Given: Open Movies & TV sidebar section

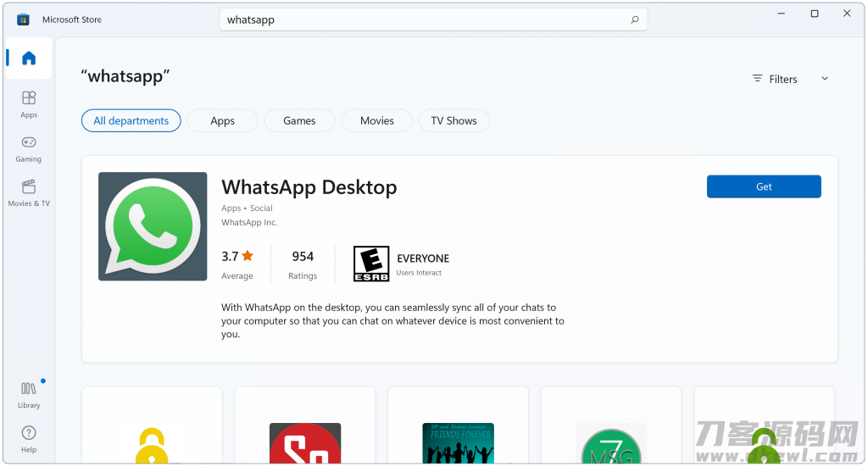Looking at the screenshot, I should pos(29,193).
